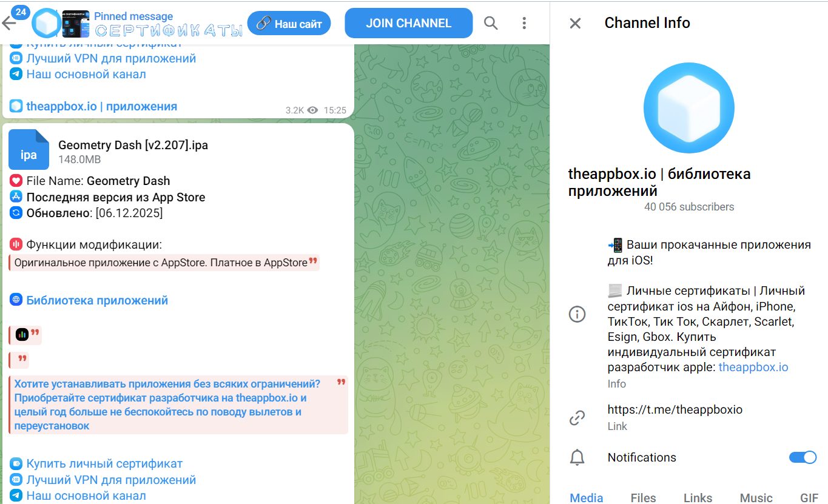828x504 pixels.
Task: Click the back arrow to leave the chat
Action: coord(11,22)
